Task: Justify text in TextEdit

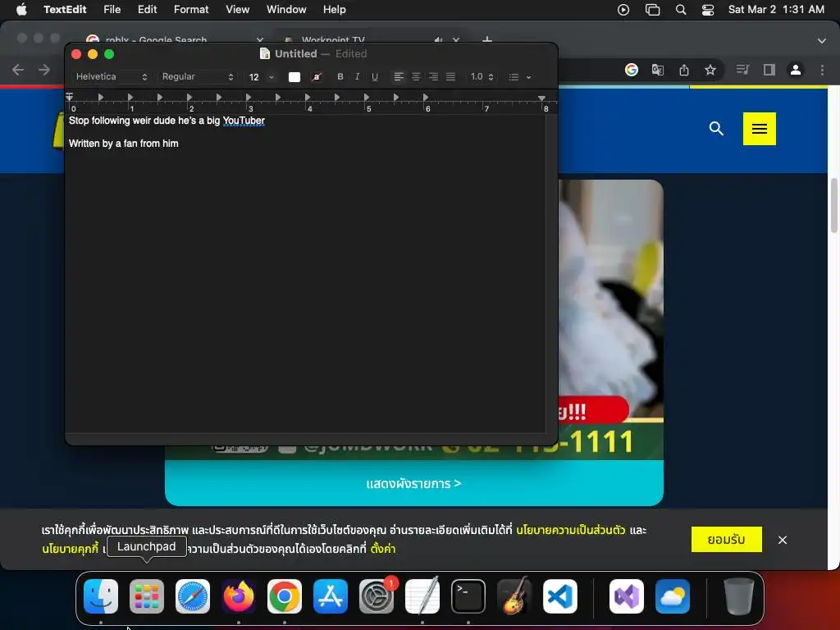Action: click(x=450, y=76)
